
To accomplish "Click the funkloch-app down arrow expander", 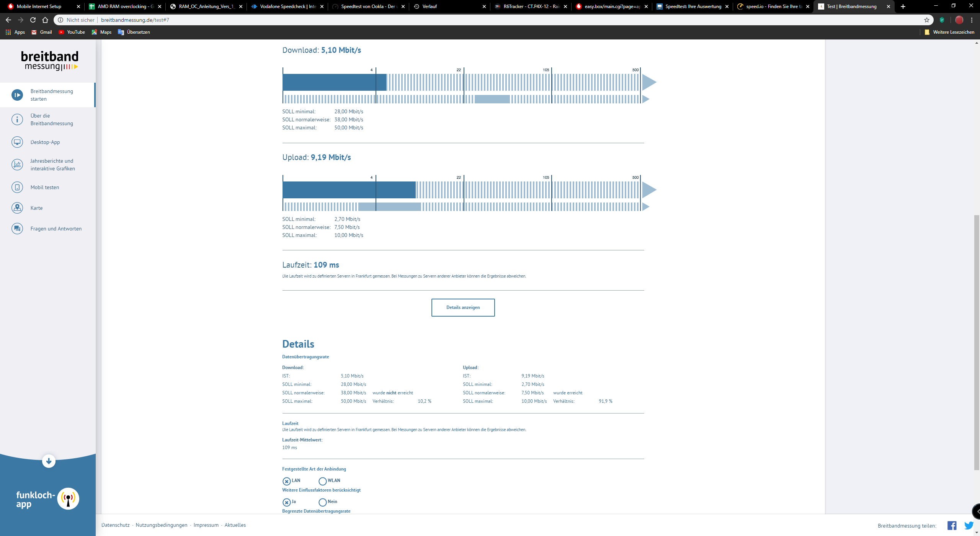I will tap(49, 461).
